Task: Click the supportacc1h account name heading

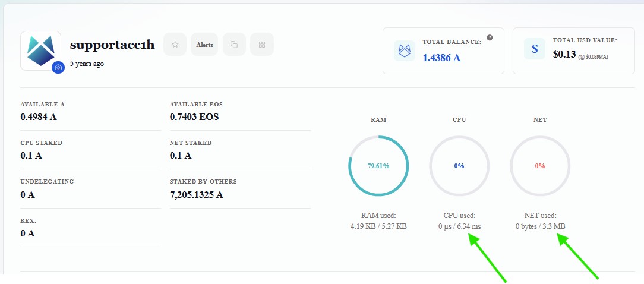Action: pos(112,45)
